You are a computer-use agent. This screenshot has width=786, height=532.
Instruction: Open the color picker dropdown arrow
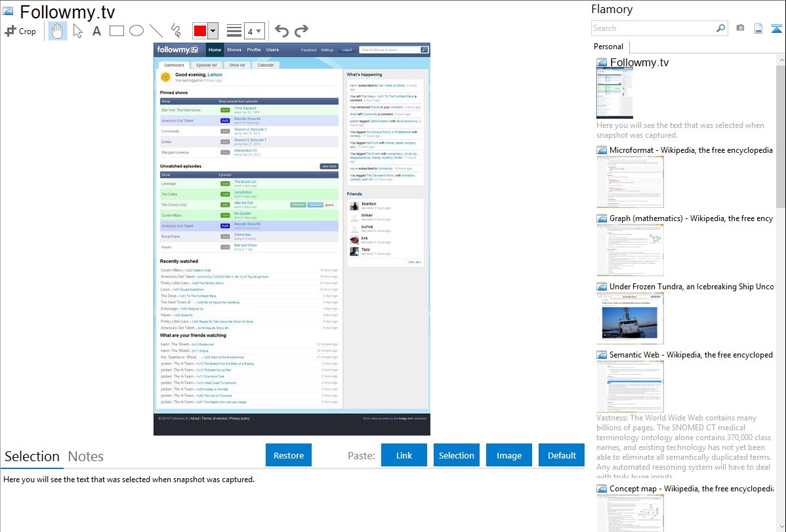point(213,31)
